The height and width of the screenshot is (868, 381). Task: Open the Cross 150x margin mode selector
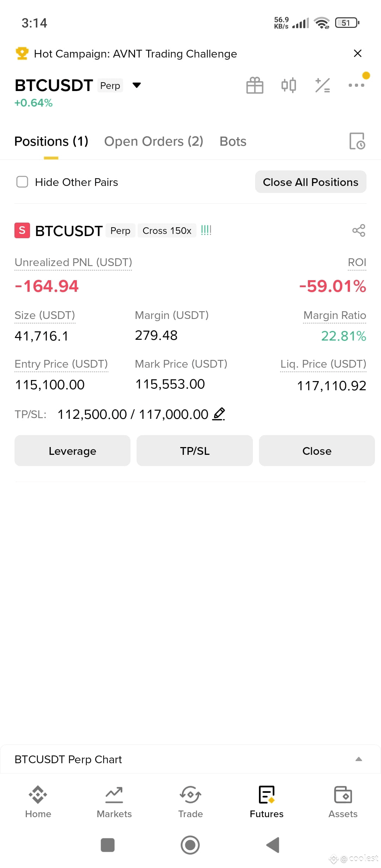pos(167,230)
